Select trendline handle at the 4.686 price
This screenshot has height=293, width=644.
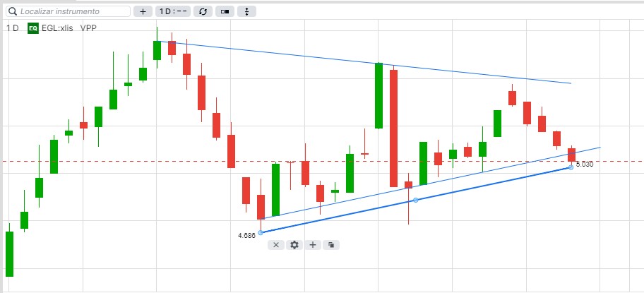[x=261, y=233]
